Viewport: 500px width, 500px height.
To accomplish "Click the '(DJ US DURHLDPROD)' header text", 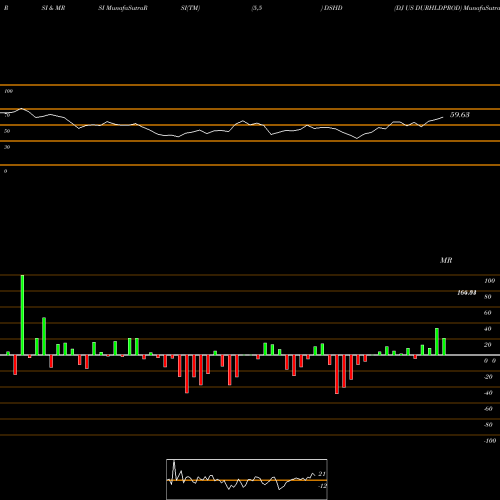I will pos(428,8).
